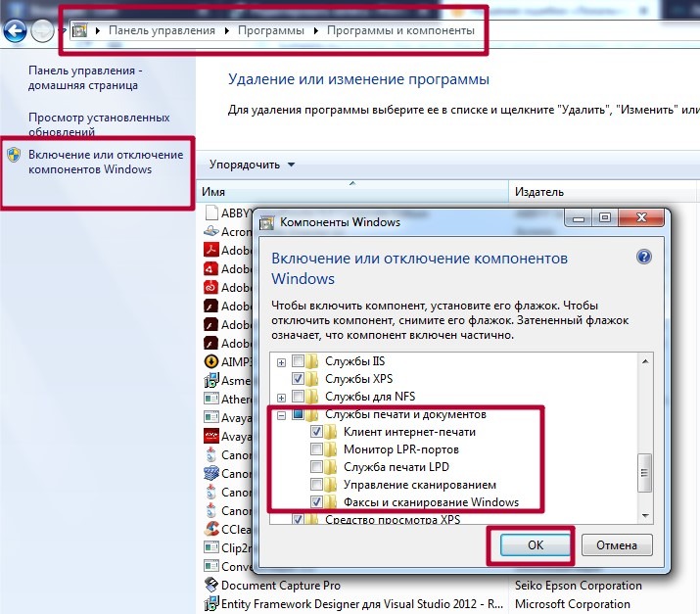The image size is (700, 614).
Task: Open Просмотр установленных обновлений link
Action: coord(99,124)
